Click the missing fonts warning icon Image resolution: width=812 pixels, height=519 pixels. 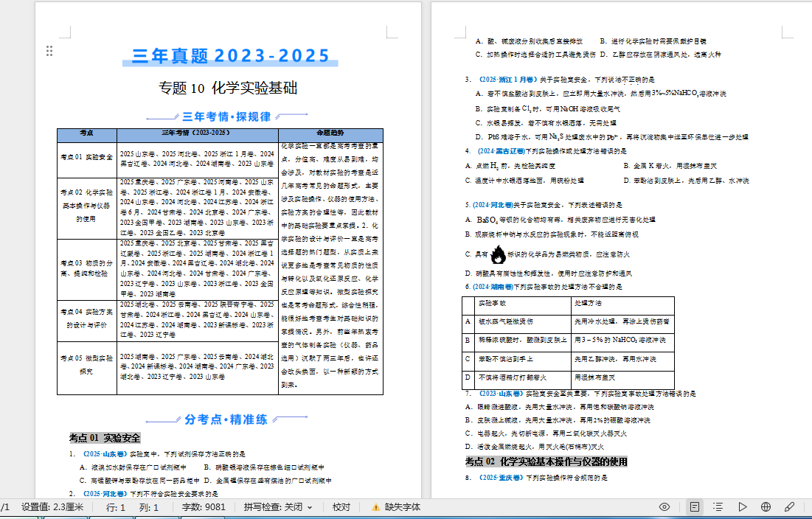click(x=376, y=507)
